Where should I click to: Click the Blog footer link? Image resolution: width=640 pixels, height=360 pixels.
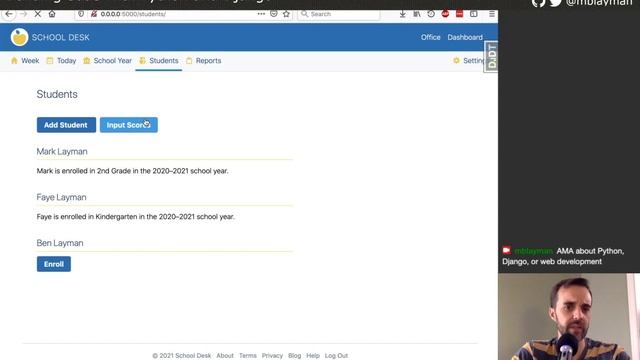294,356
